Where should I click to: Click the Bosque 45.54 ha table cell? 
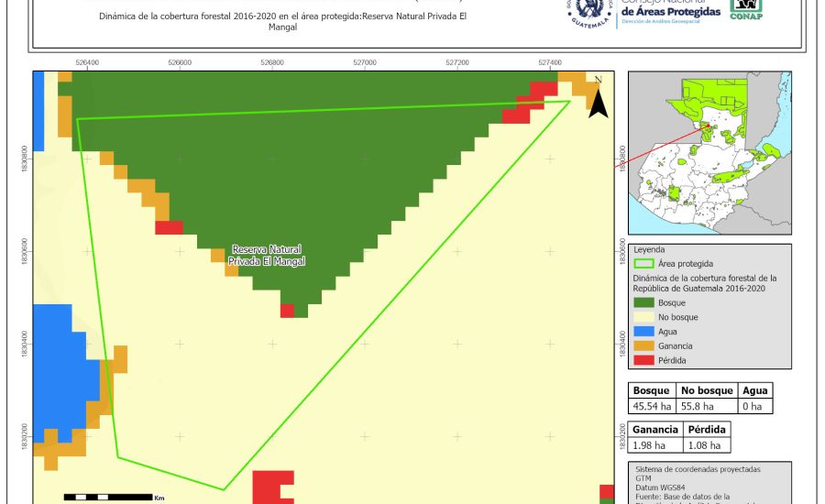pos(652,406)
